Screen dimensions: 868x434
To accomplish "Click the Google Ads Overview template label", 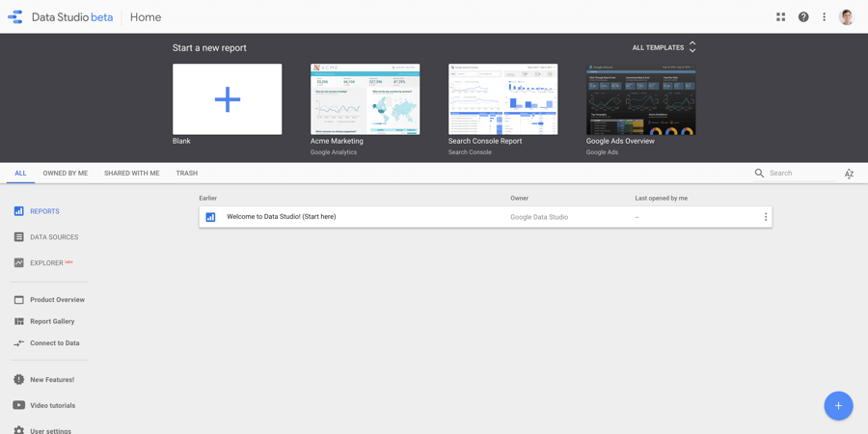I will click(620, 141).
